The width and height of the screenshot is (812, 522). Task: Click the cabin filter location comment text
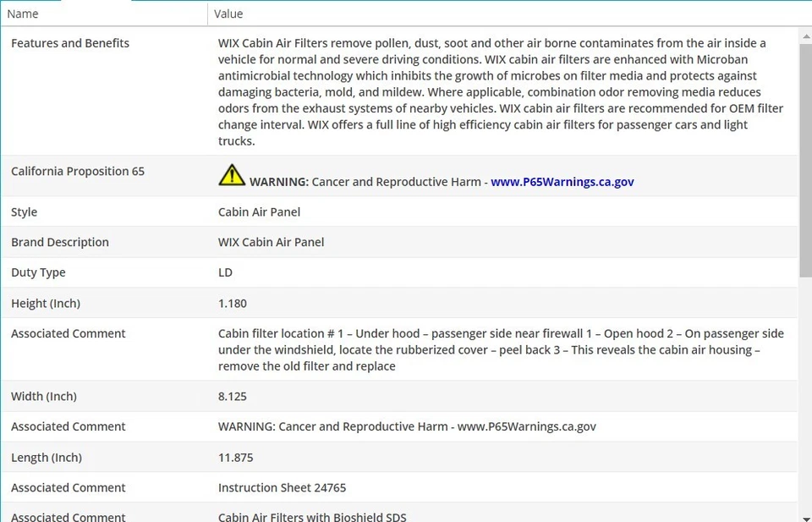[501, 350]
